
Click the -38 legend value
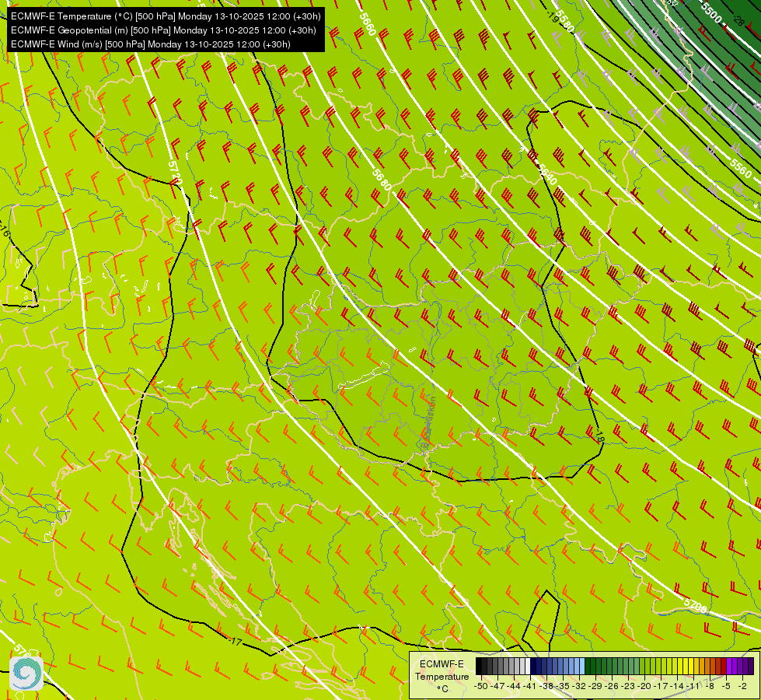pos(546,686)
